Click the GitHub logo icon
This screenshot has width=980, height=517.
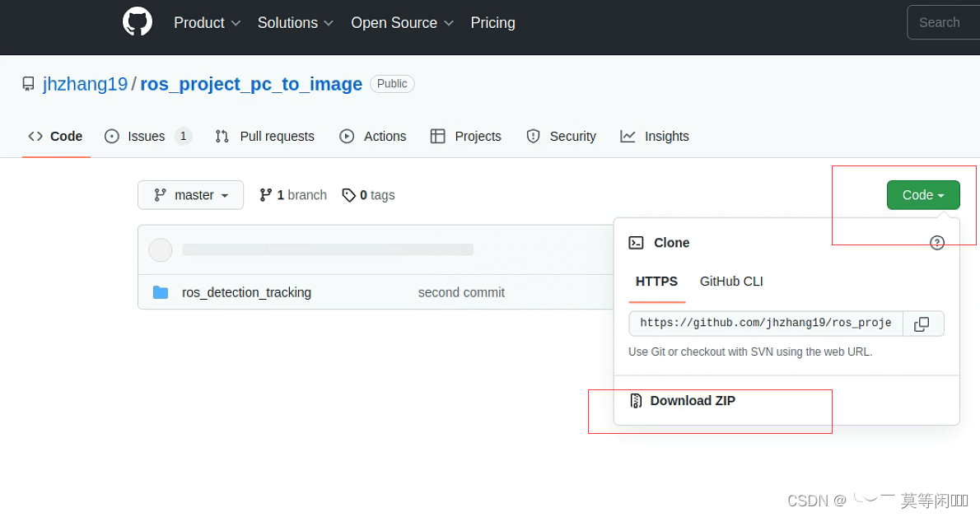(x=138, y=22)
